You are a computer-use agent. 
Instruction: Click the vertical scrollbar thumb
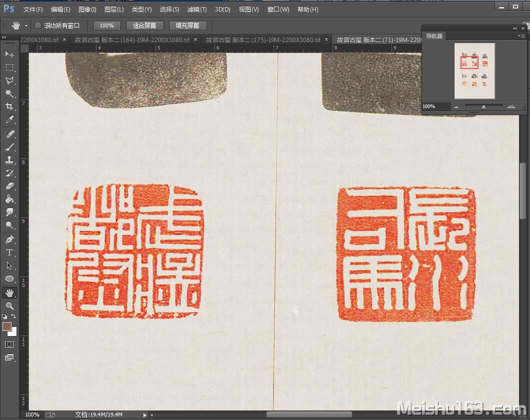[523, 191]
